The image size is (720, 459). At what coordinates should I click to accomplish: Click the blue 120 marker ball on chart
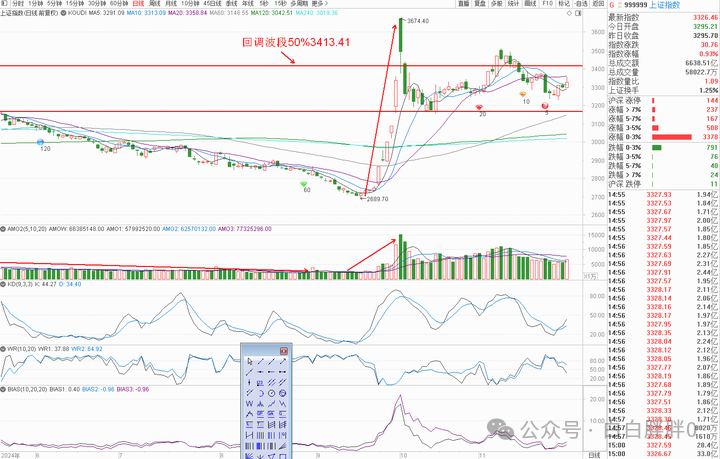(40, 142)
